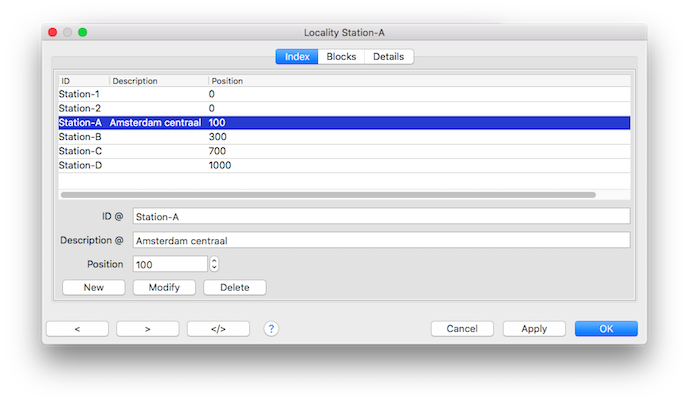Select the Index tab
Image resolution: width=689 pixels, height=404 pixels.
click(x=297, y=57)
